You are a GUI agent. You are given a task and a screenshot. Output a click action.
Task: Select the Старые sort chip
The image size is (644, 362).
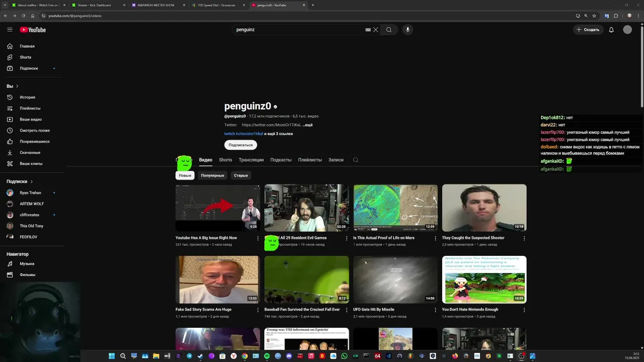tap(241, 175)
